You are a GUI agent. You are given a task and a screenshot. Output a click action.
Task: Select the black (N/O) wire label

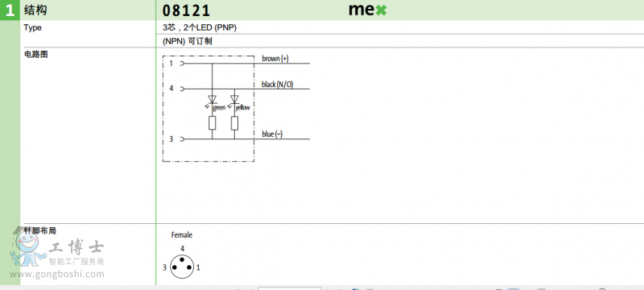tap(277, 85)
